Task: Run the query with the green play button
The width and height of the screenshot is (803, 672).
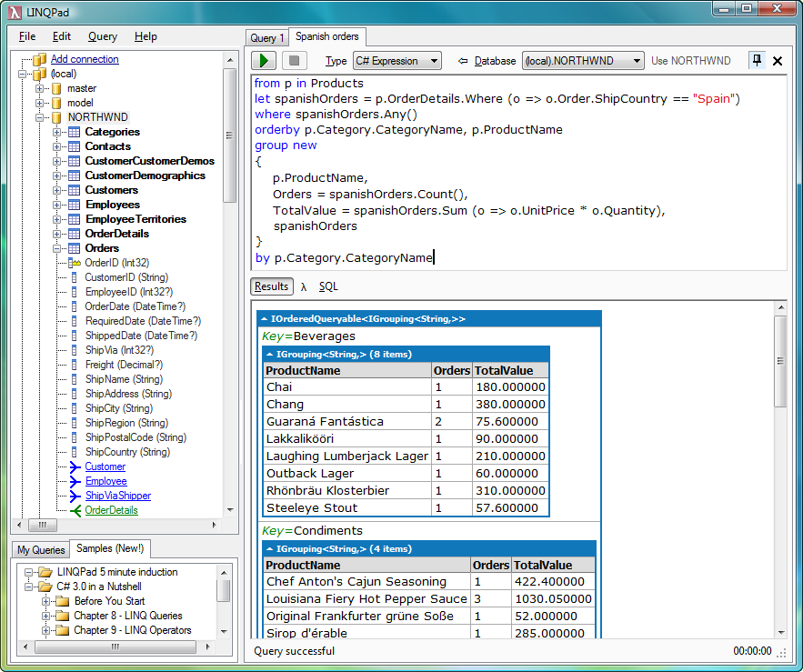Action: point(264,61)
